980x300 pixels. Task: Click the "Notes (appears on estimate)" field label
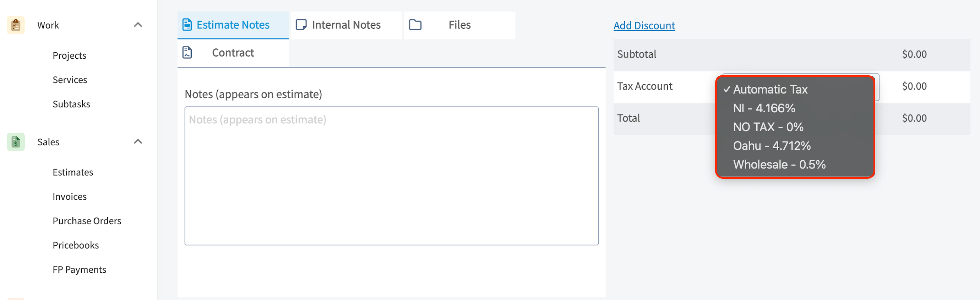coord(253,95)
